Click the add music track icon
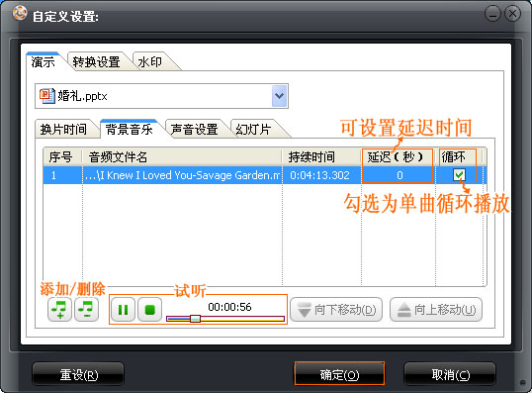 59,310
